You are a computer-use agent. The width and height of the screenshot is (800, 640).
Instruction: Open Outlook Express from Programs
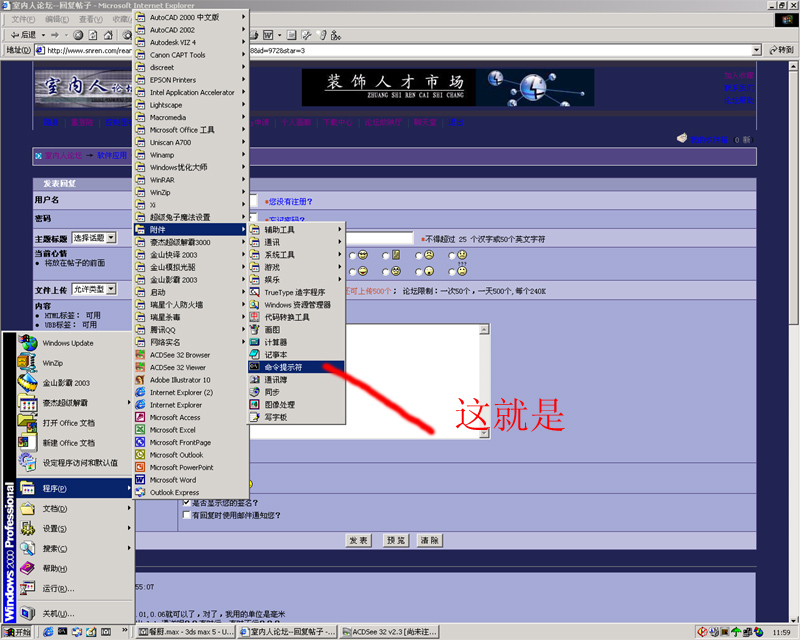[x=191, y=493]
